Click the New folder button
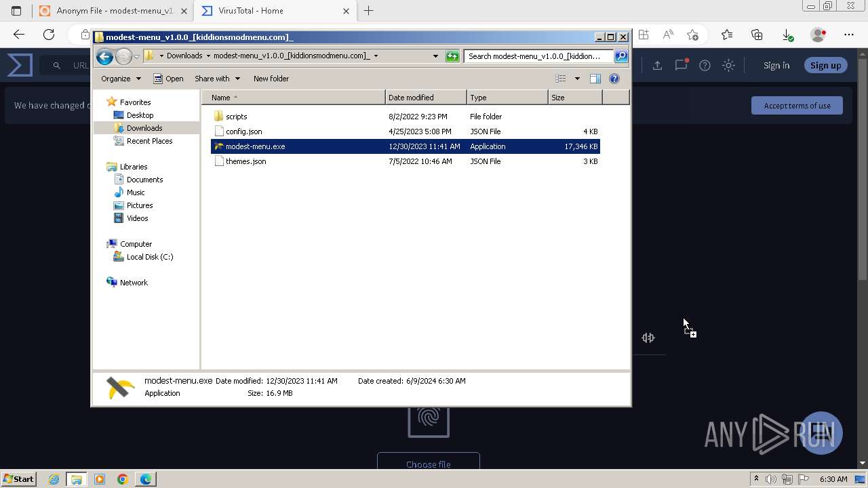868x488 pixels. pyautogui.click(x=271, y=79)
